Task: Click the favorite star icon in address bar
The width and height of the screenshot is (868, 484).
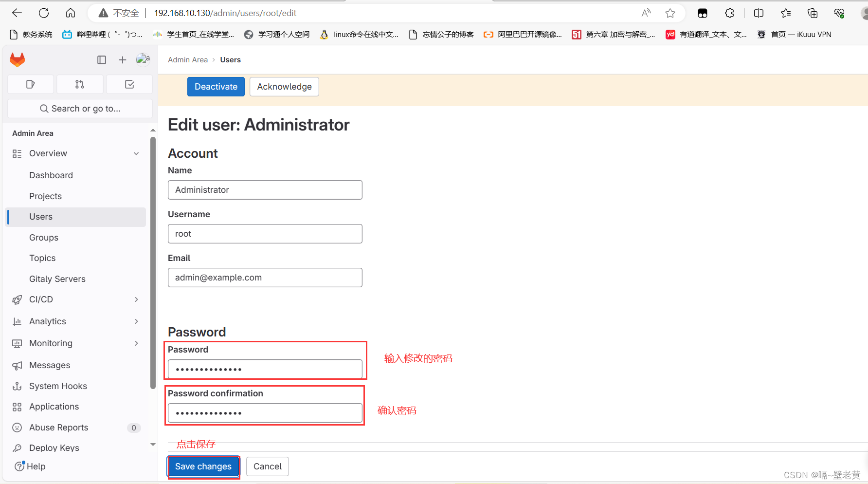Action: 670,13
